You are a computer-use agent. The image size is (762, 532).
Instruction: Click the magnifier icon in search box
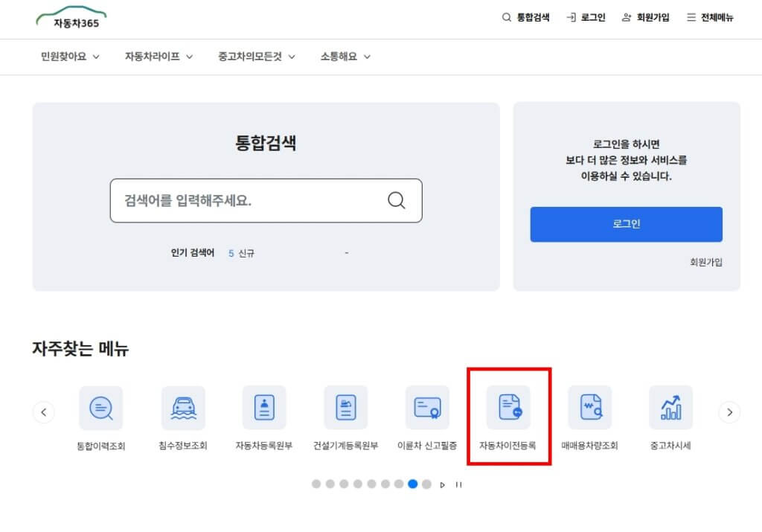click(x=397, y=200)
